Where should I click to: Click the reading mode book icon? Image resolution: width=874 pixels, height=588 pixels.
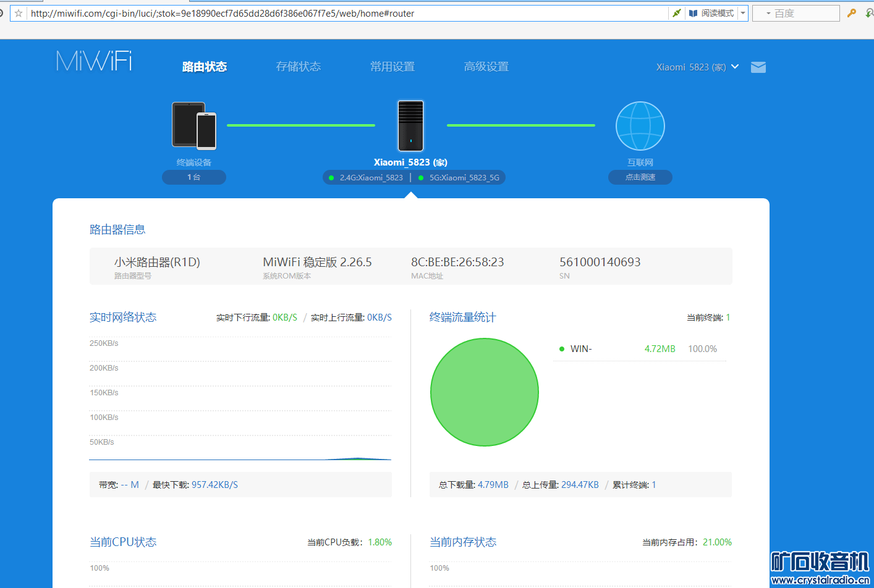point(694,13)
